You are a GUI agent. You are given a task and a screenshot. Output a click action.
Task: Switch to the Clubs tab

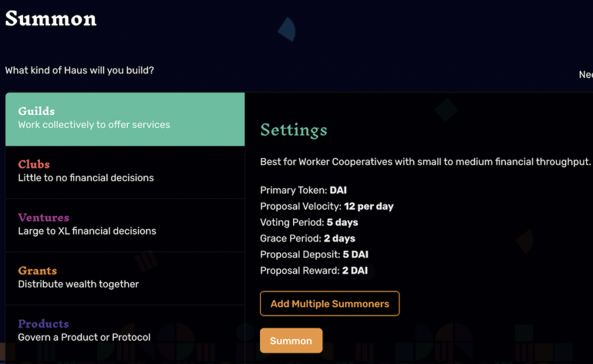125,172
